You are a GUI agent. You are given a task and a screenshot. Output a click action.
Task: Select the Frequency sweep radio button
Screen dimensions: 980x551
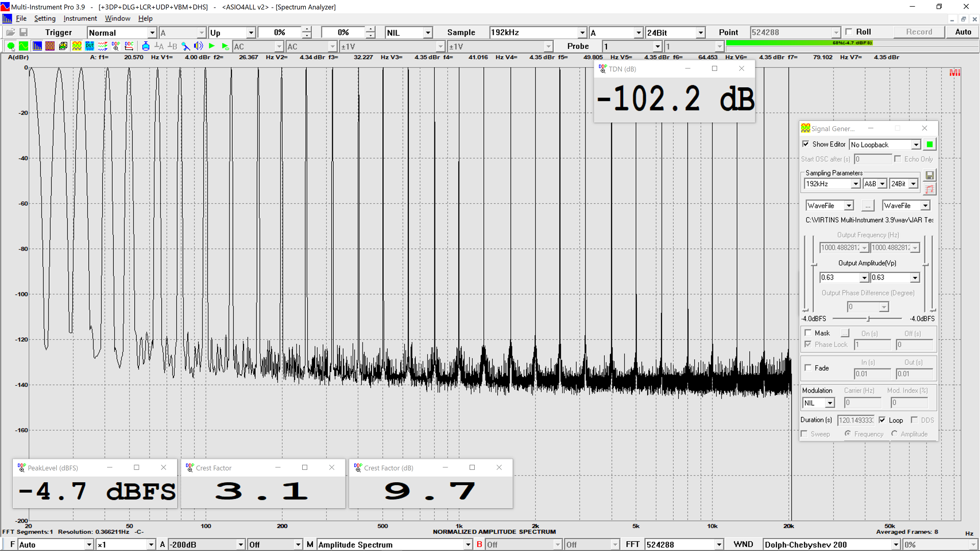847,434
